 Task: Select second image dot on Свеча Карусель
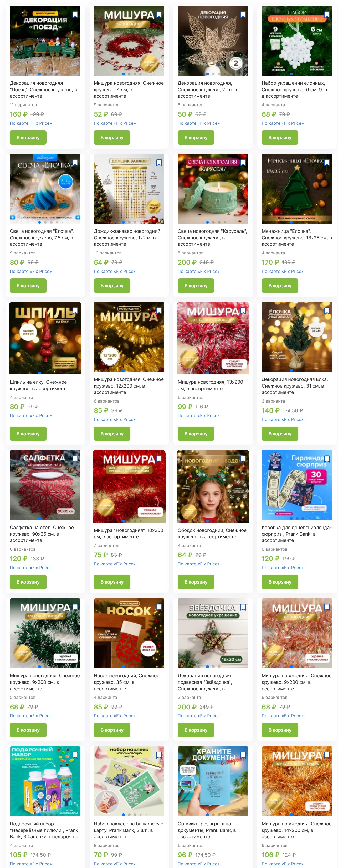(213, 222)
